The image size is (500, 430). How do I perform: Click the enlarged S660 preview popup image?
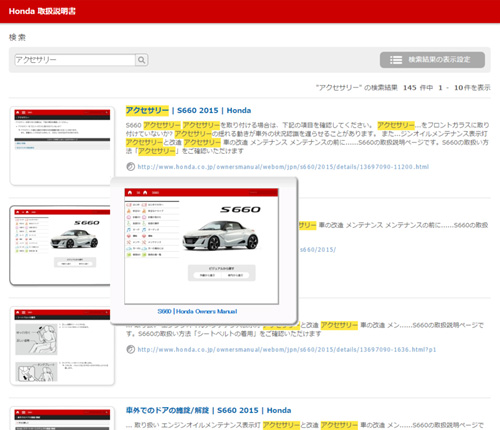click(x=201, y=246)
